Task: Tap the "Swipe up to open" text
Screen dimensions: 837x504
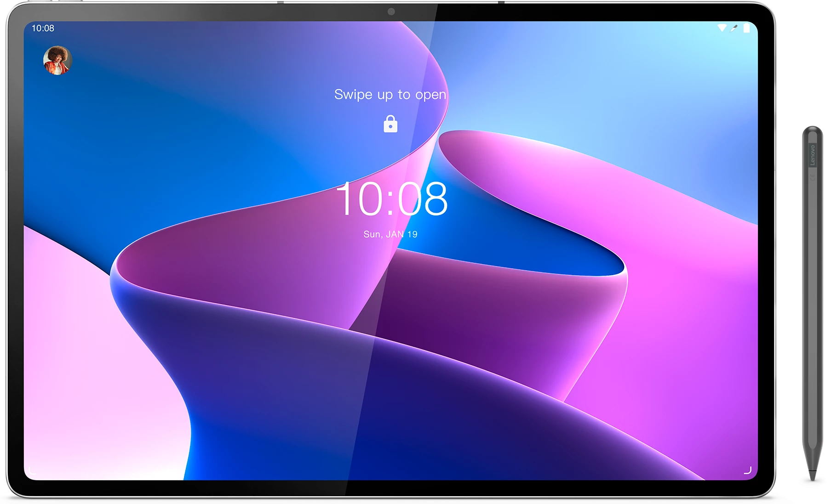Action: pos(390,94)
